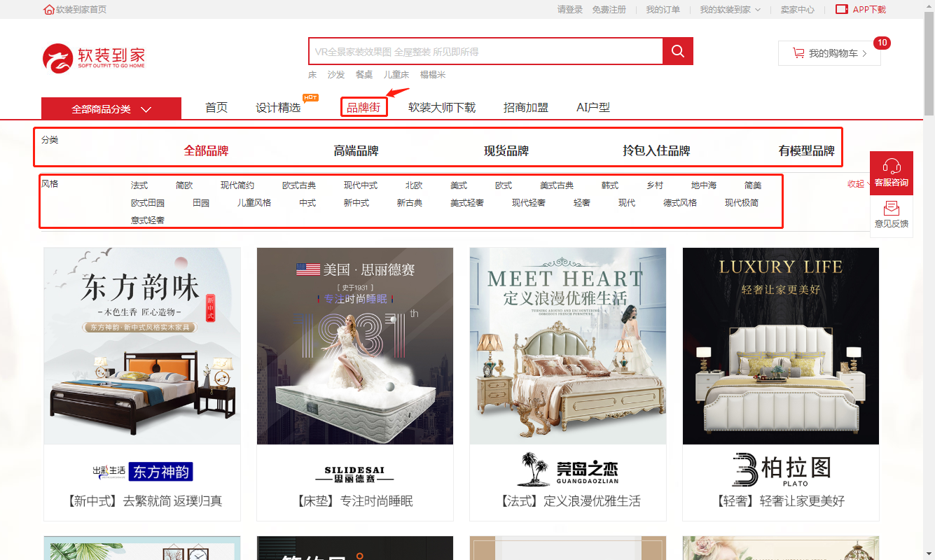The image size is (935, 560).
Task: Click the 柏拉图 PLATO brand logo
Action: pyautogui.click(x=781, y=469)
